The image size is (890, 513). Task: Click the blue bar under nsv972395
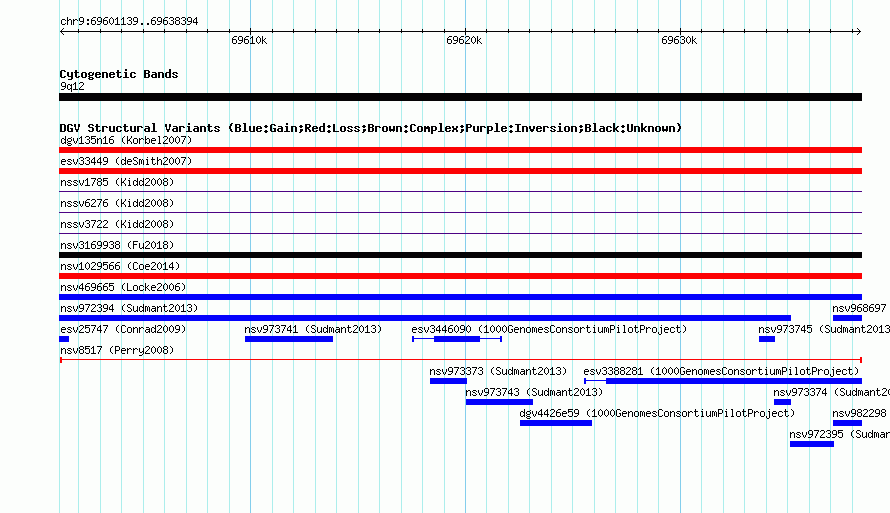(x=812, y=444)
